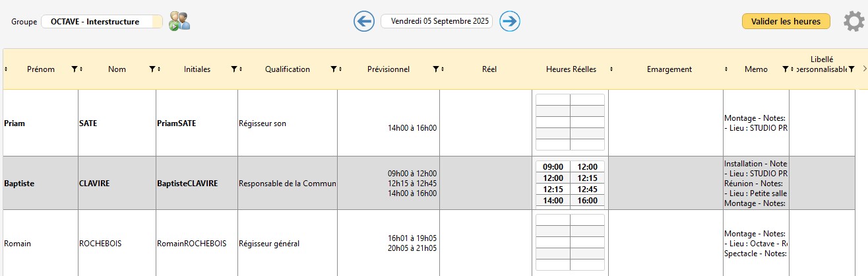868x276 pixels.
Task: Open the Groupe dropdown
Action: (x=102, y=22)
